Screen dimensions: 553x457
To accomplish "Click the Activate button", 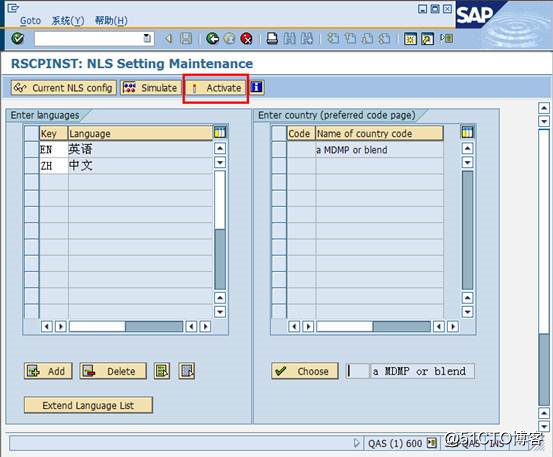I will (216, 87).
